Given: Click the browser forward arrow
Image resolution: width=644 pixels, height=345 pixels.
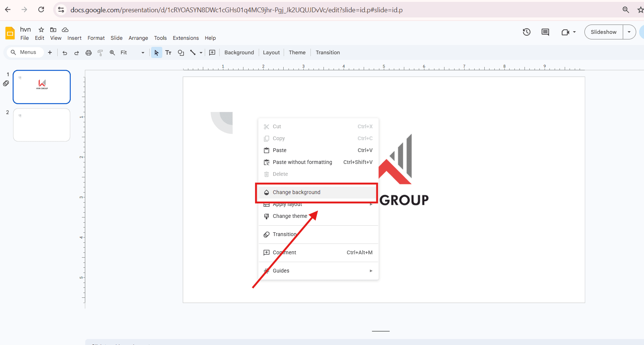Looking at the screenshot, I should coord(24,10).
